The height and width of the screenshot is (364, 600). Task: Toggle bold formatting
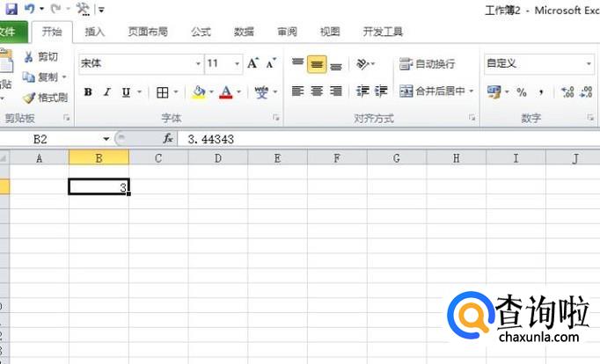(88, 92)
